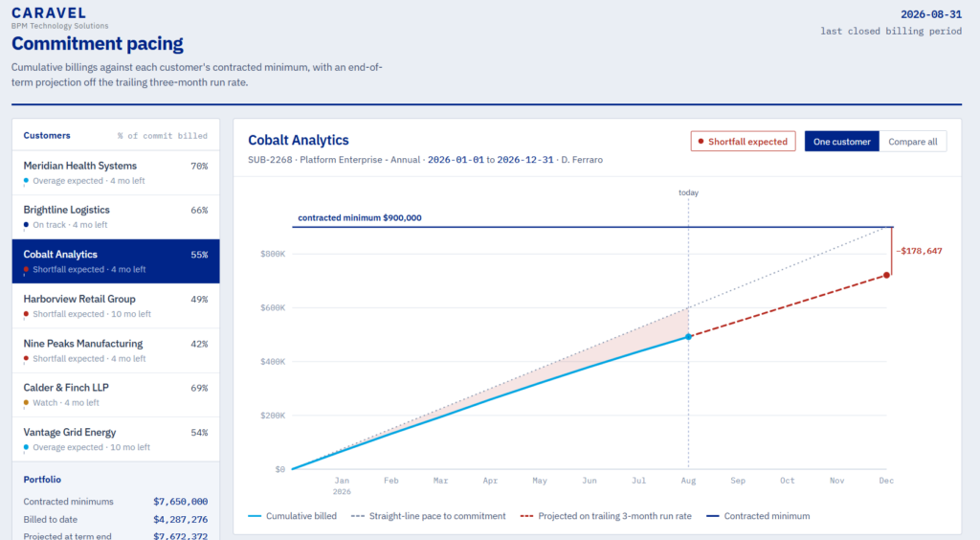Select Calder & Finch LLP row
Image resolution: width=980 pixels, height=540 pixels.
click(116, 395)
